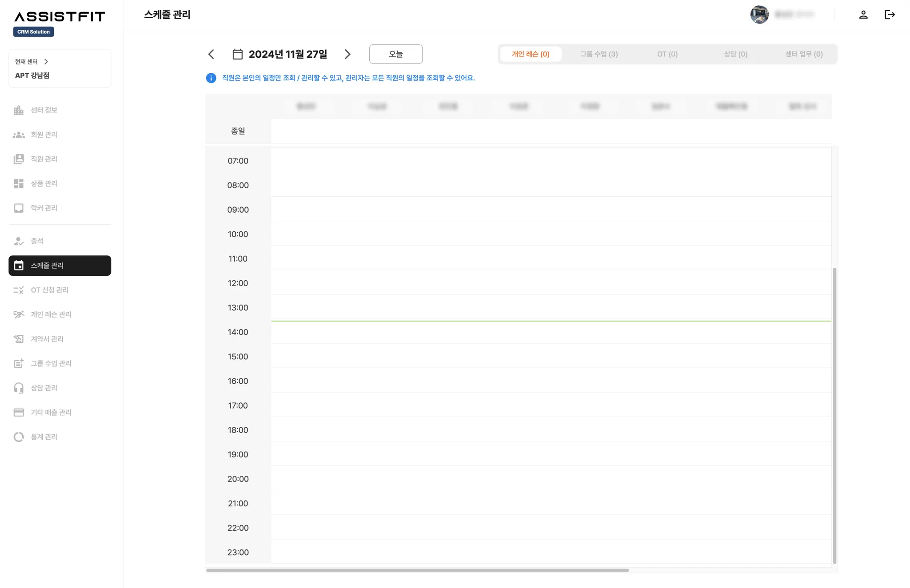910x588 pixels.
Task: Go to 락커 관리 in the sidebar
Action: tap(44, 208)
